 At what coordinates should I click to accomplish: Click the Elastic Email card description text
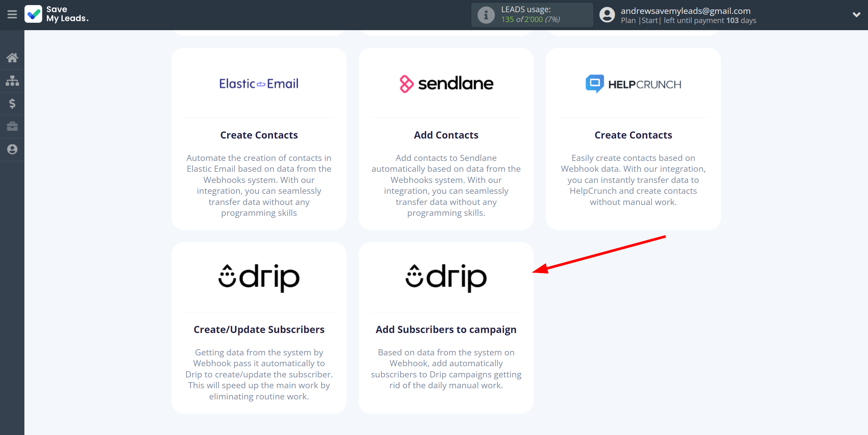click(259, 185)
